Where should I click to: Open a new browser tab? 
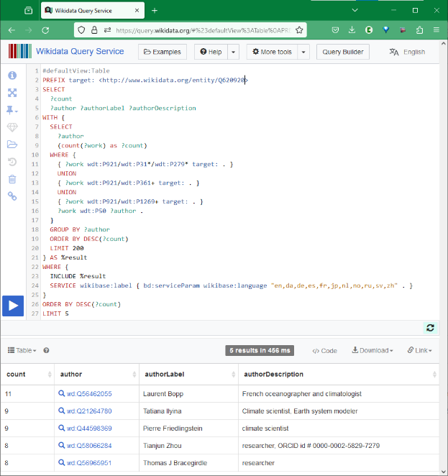click(155, 11)
